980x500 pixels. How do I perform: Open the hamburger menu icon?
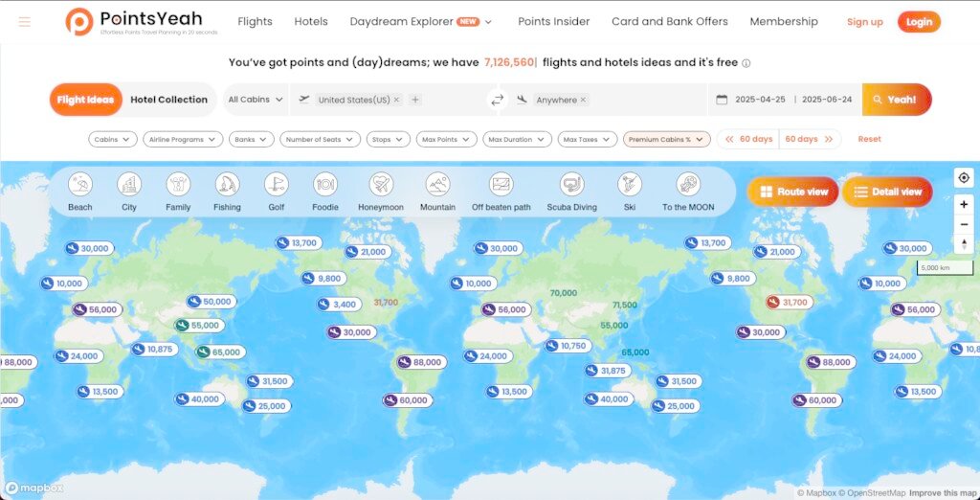pos(25,22)
